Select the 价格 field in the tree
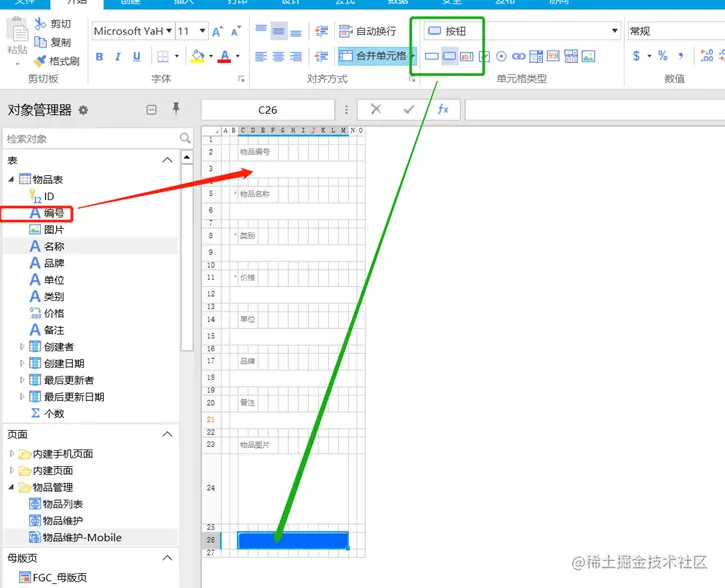The height and width of the screenshot is (588, 725). click(x=46, y=313)
